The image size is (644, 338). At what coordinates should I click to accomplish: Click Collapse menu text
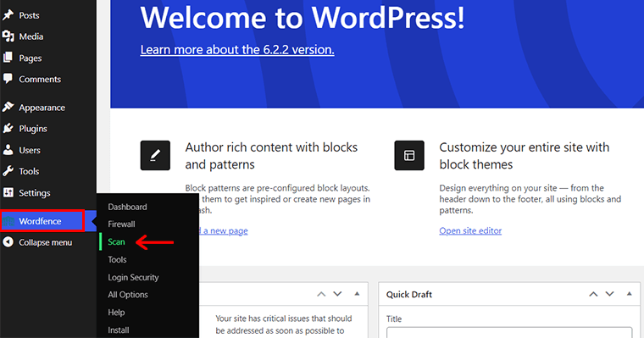pos(45,242)
